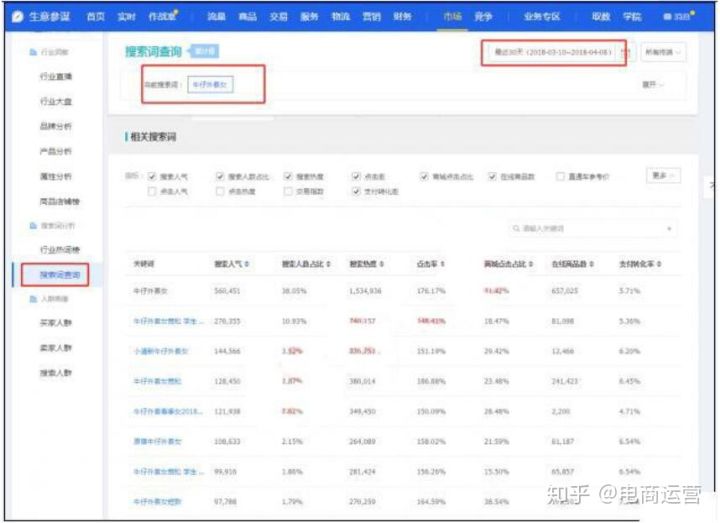
Task: Click the 人群画像 section icon in sidebar
Action: 33,298
